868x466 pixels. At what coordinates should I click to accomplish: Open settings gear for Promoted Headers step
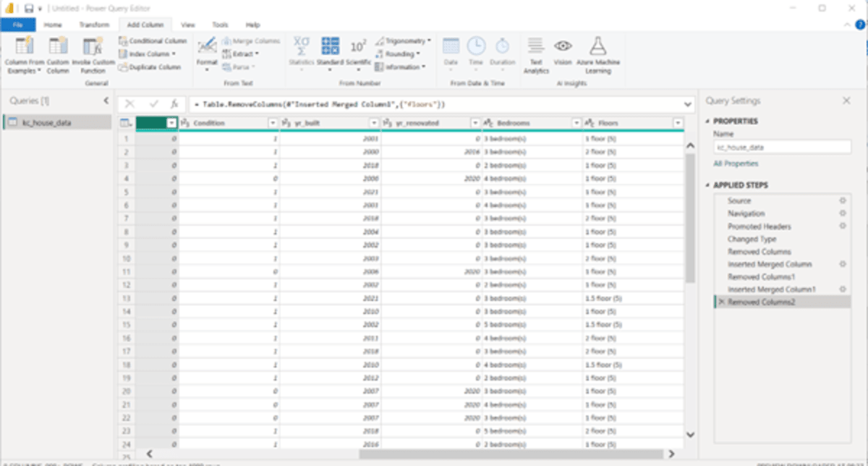coord(842,226)
